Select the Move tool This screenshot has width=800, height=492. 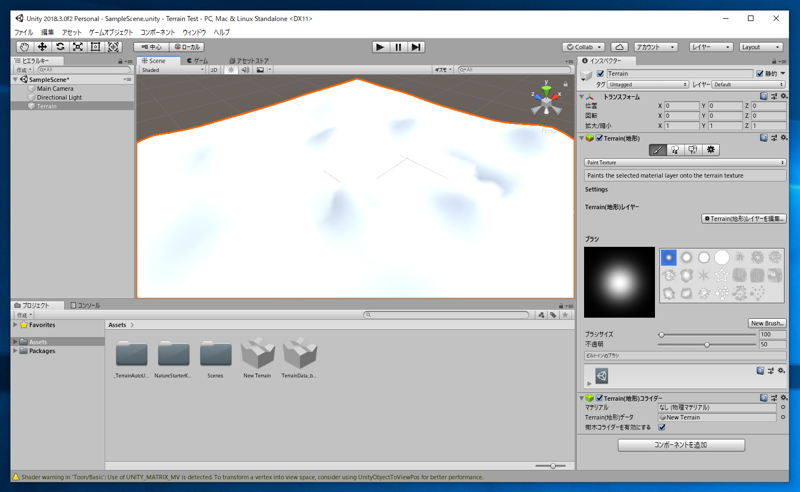point(42,47)
